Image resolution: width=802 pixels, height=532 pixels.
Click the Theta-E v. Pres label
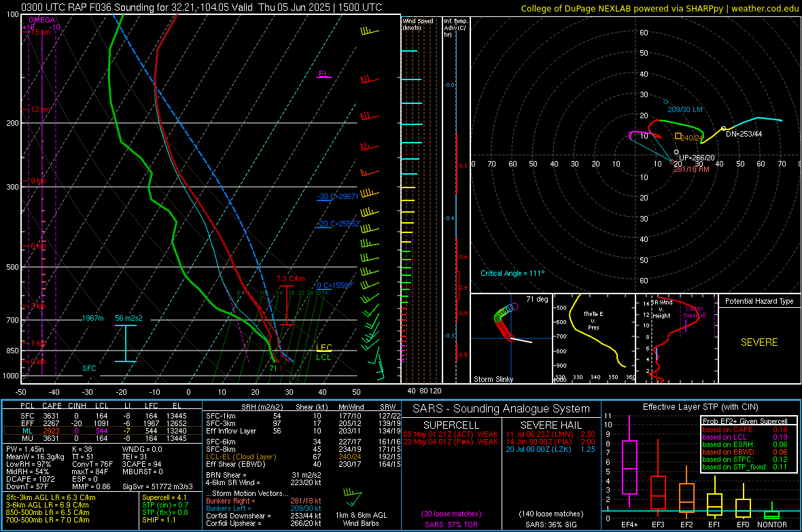[x=593, y=320]
